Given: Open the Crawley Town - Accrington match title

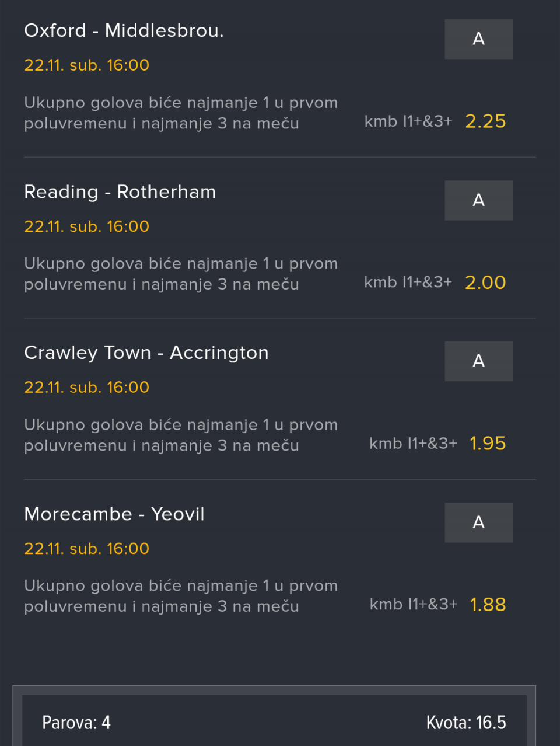Looking at the screenshot, I should pyautogui.click(x=146, y=353).
